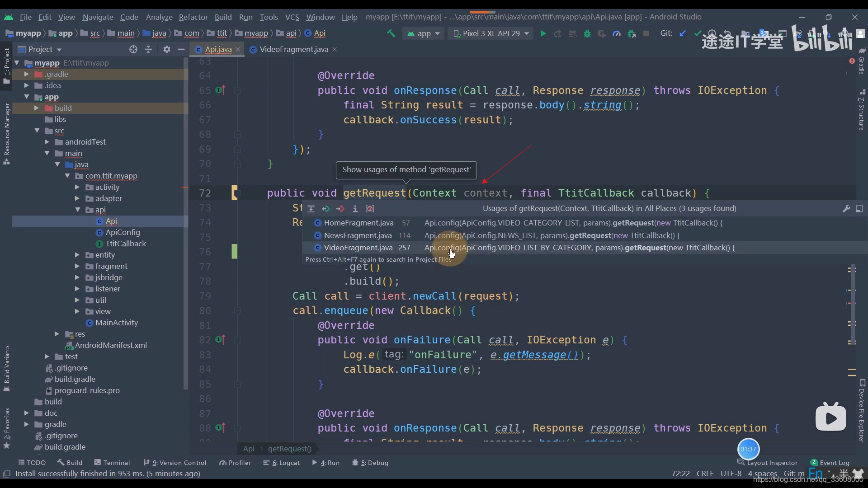Click Apply Changes and Restart Activity icon

(x=558, y=33)
